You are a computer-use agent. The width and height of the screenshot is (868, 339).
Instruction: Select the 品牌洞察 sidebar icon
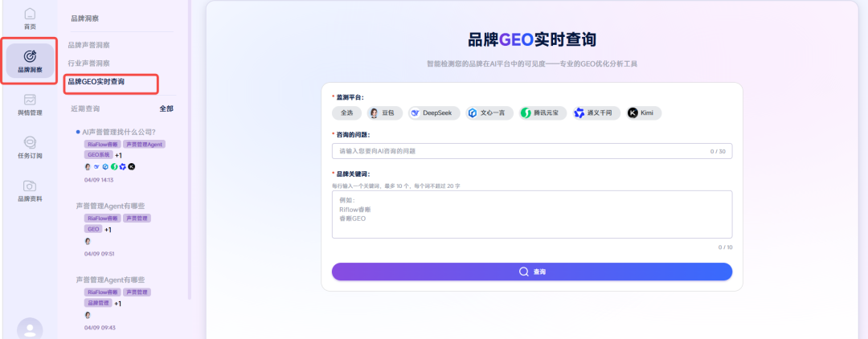(x=30, y=61)
